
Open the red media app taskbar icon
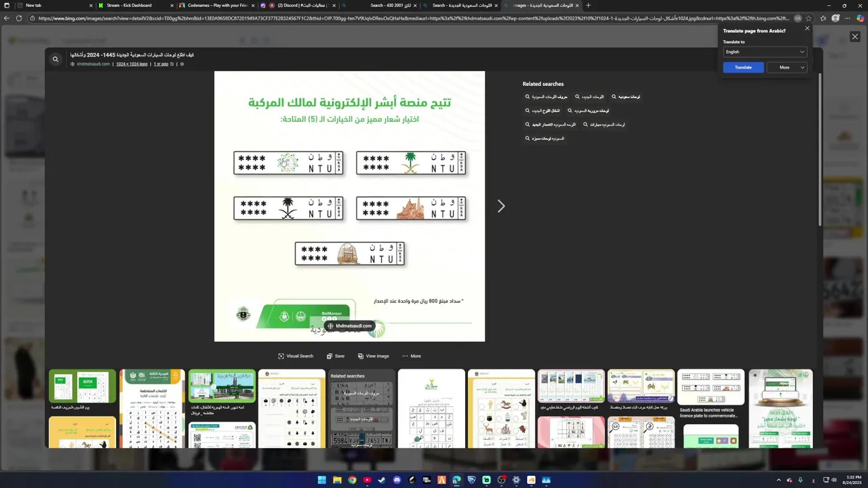tap(367, 480)
